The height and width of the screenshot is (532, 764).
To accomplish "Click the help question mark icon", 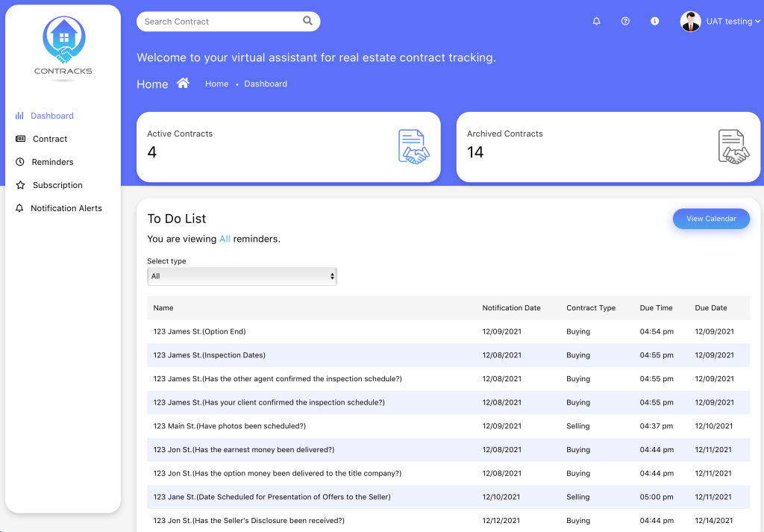I will click(x=625, y=22).
